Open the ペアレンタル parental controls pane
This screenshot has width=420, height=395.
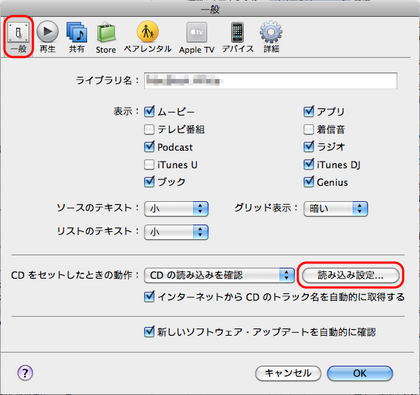(148, 37)
